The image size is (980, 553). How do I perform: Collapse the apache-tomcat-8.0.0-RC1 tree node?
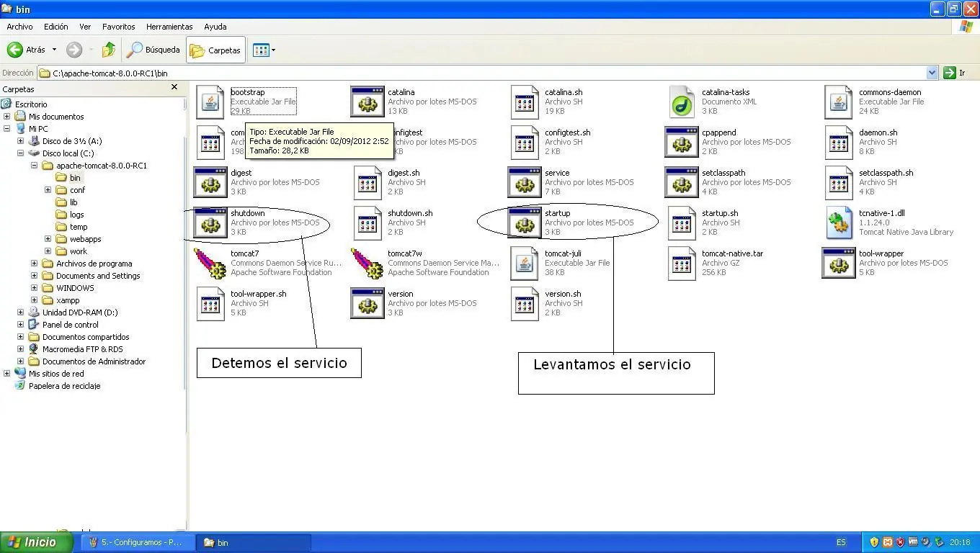35,166
